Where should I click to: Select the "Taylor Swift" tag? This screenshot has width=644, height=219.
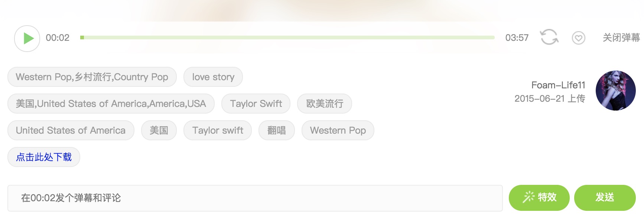(x=256, y=104)
